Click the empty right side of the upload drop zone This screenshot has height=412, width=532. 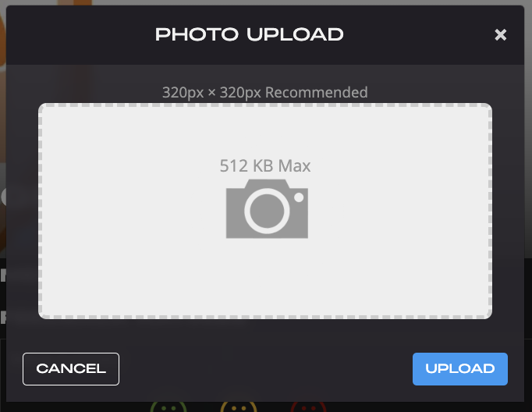click(407, 211)
